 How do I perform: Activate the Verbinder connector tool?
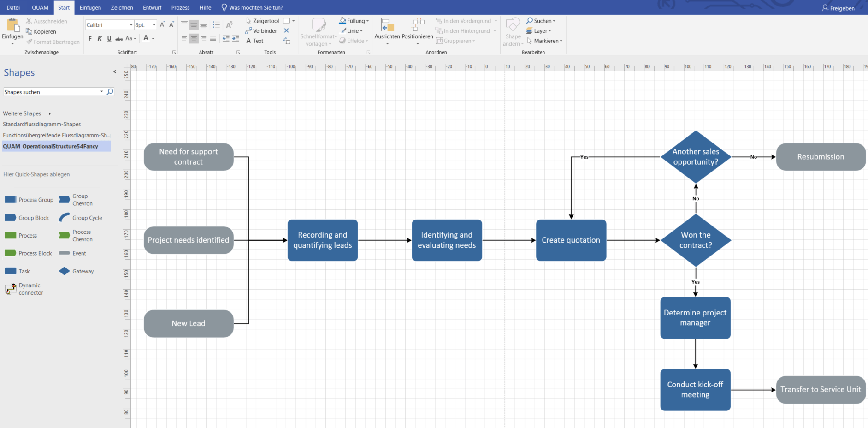(x=261, y=31)
